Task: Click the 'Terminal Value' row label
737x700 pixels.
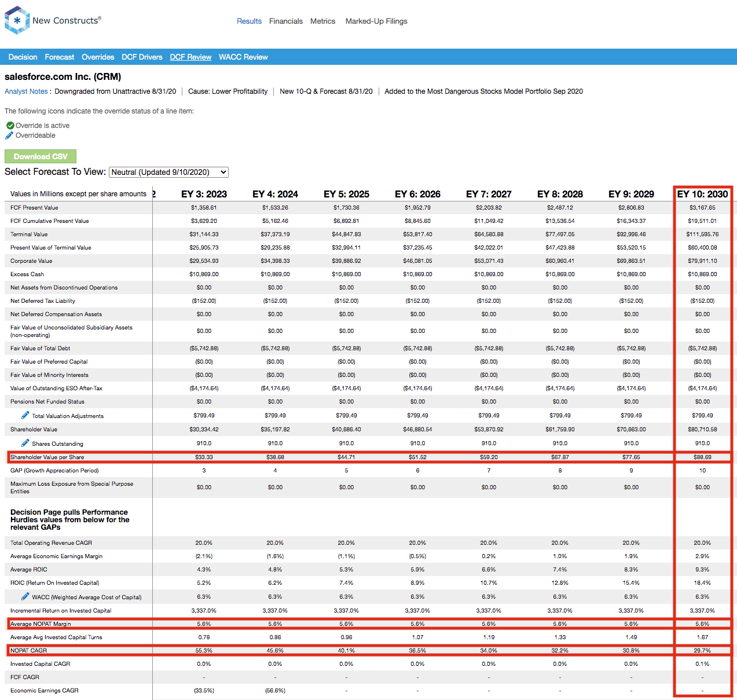Action: [x=29, y=234]
